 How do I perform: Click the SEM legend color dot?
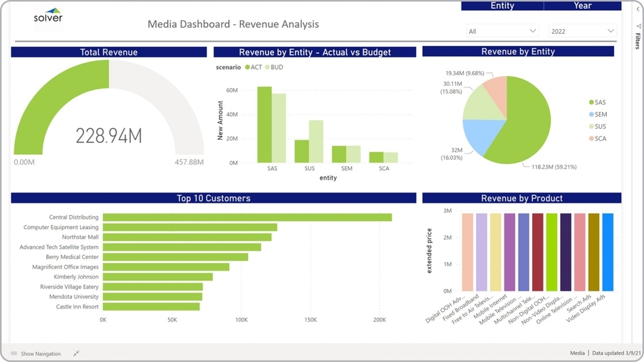click(592, 115)
